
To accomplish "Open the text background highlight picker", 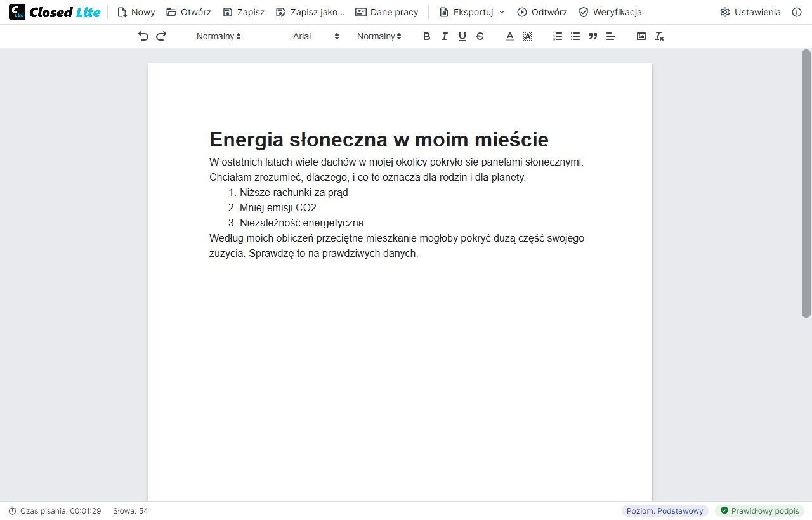I will 527,36.
